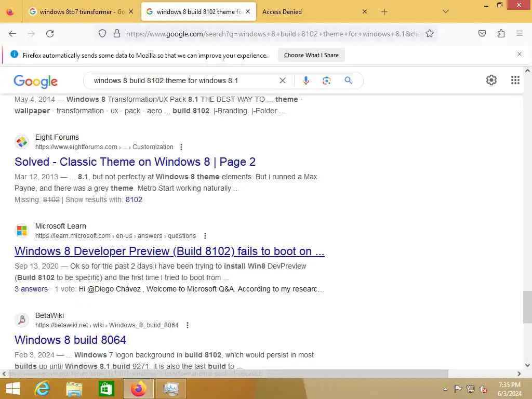The width and height of the screenshot is (532, 399).
Task: Bookmark this page with the star icon
Action: 430,34
